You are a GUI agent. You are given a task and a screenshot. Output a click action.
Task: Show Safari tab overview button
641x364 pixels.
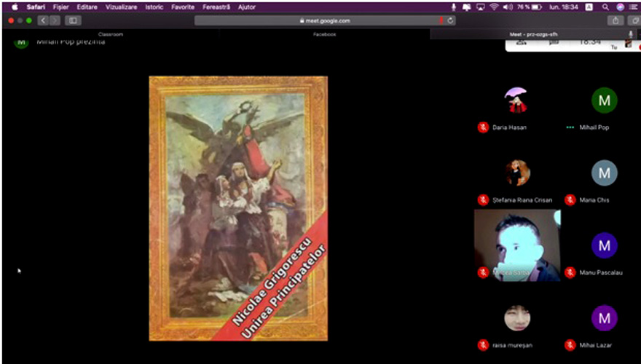click(x=635, y=20)
